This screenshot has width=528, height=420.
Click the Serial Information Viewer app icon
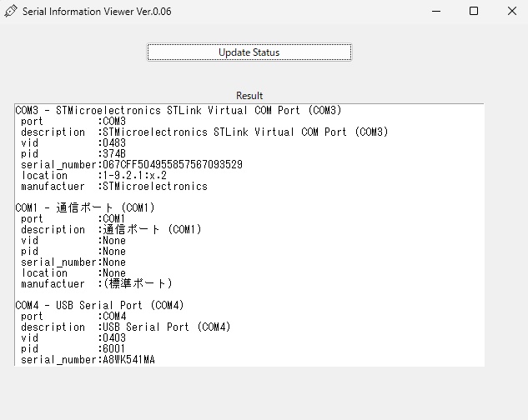(11, 11)
